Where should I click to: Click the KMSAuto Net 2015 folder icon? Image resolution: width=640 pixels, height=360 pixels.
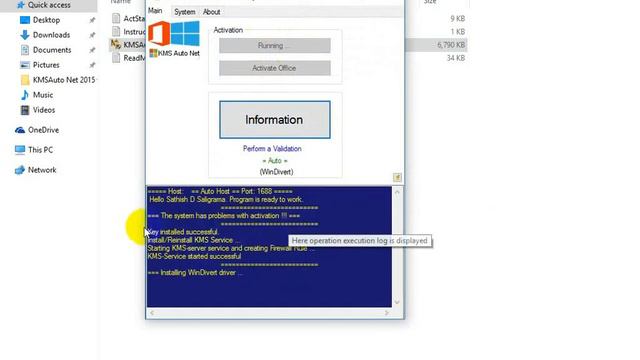(25, 80)
